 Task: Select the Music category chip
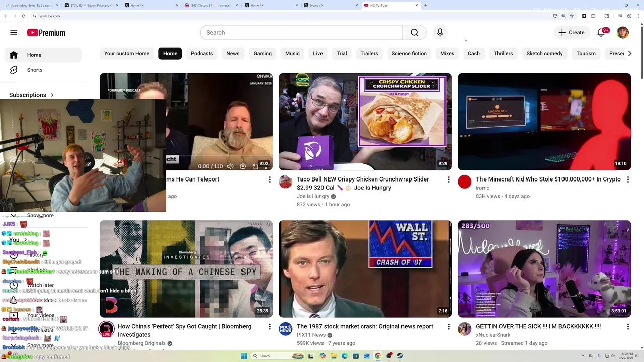point(292,54)
